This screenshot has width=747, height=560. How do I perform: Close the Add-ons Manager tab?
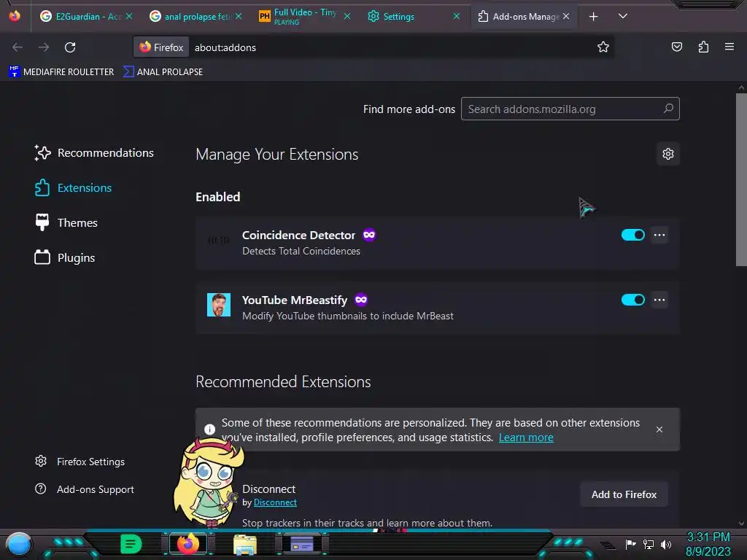[566, 16]
